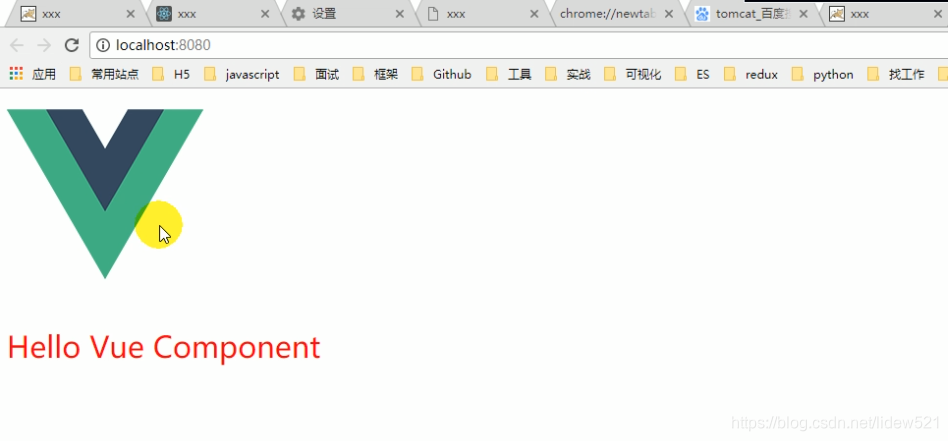The width and height of the screenshot is (948, 441).
Task: Close the blank-page-icon xxx tab
Action: point(534,14)
